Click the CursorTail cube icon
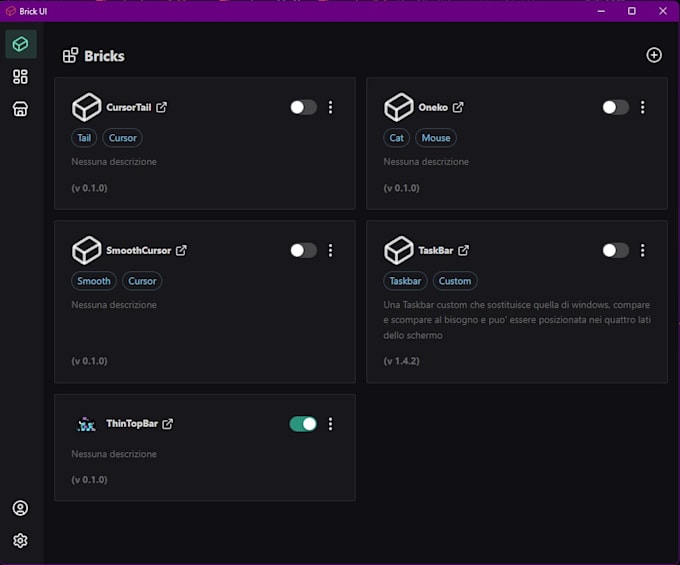 (86, 107)
